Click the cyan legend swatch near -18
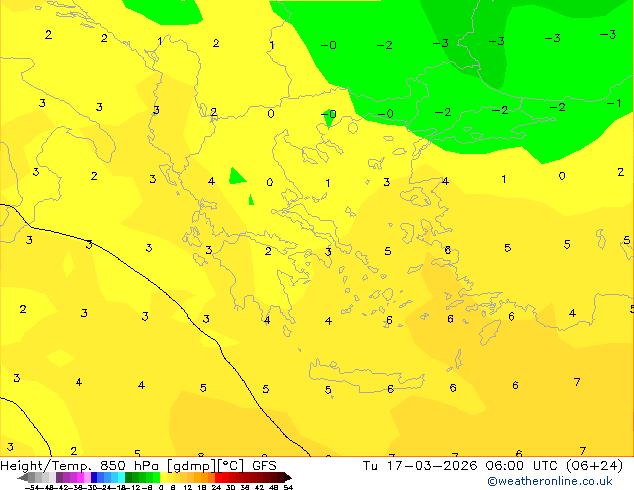 click(121, 477)
